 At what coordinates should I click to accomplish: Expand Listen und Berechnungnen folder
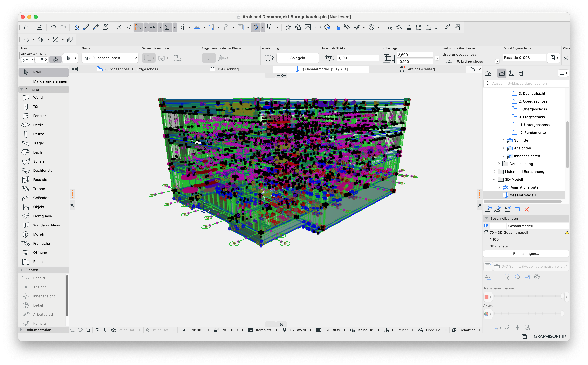tap(494, 172)
